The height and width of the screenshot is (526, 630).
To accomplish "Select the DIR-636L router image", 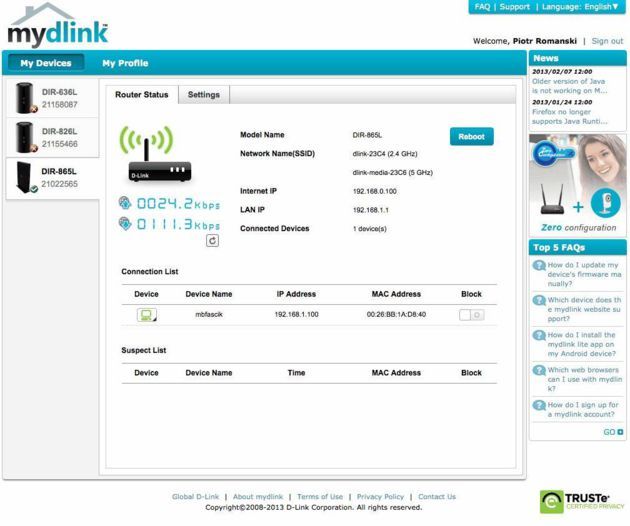I will [25, 98].
